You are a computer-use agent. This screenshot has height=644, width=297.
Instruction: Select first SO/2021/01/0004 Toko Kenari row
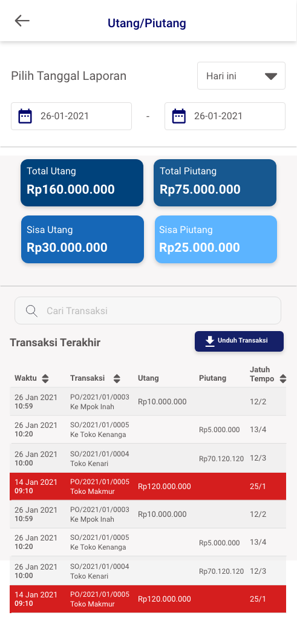pyautogui.click(x=149, y=458)
